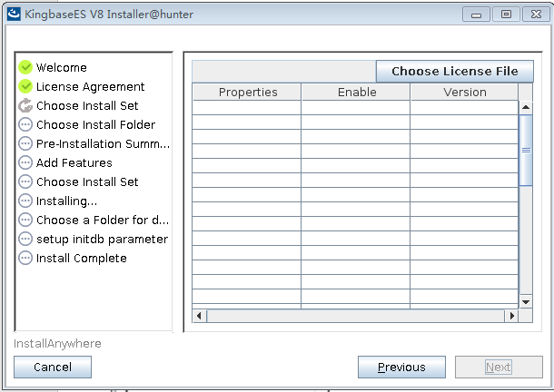
Task: Select the Choose Install Folder step label
Action: (x=95, y=124)
